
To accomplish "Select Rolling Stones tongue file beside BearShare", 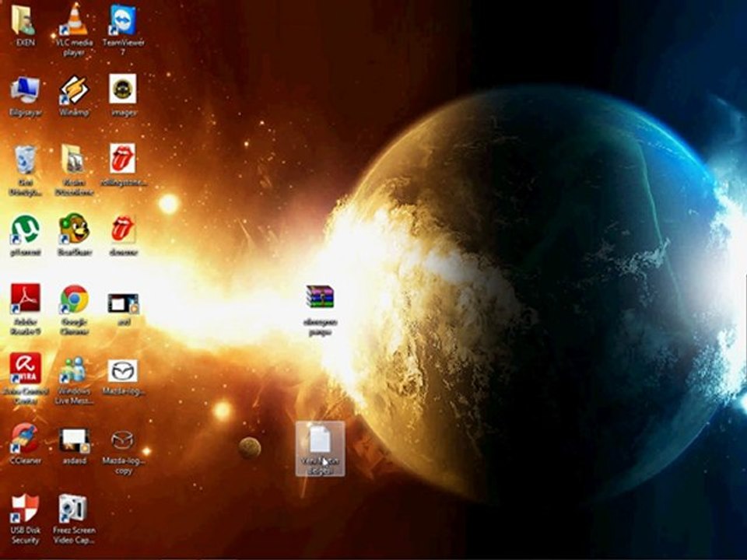I will [x=123, y=229].
